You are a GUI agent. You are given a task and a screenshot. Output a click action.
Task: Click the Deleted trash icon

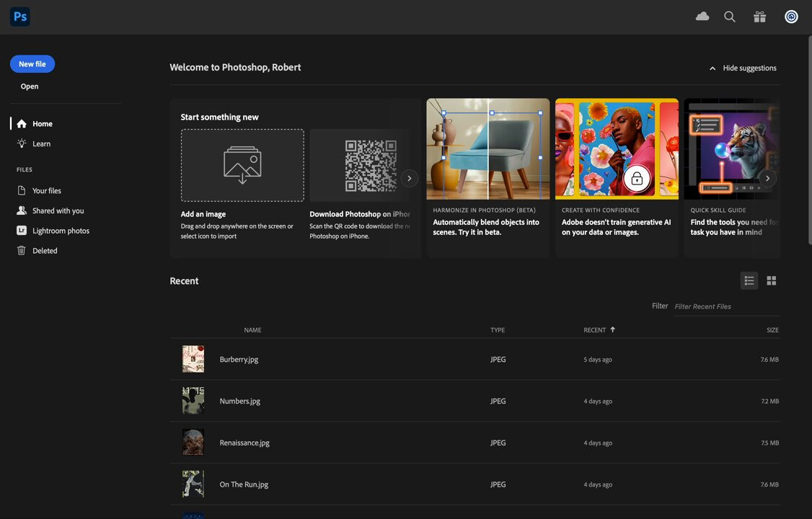(x=21, y=250)
